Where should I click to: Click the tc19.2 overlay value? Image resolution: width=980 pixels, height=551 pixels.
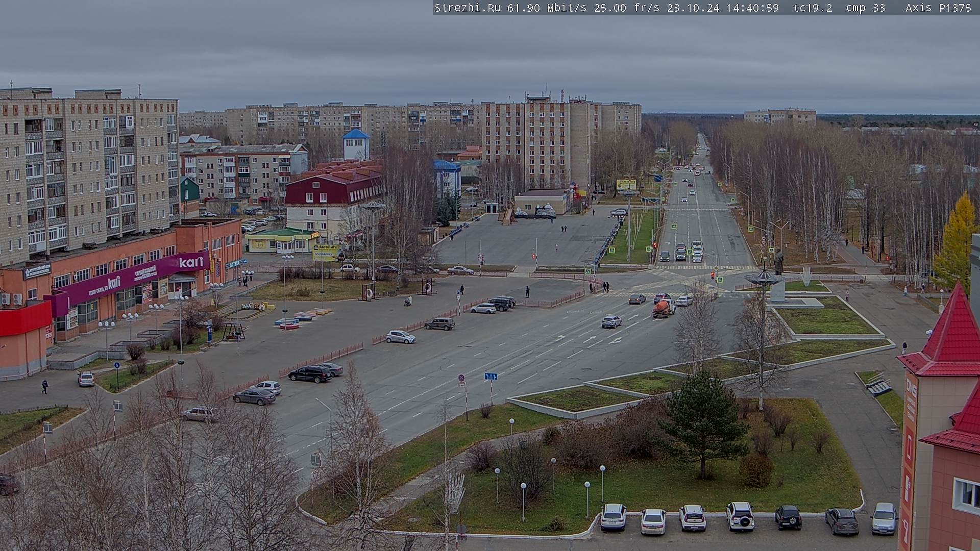(813, 8)
